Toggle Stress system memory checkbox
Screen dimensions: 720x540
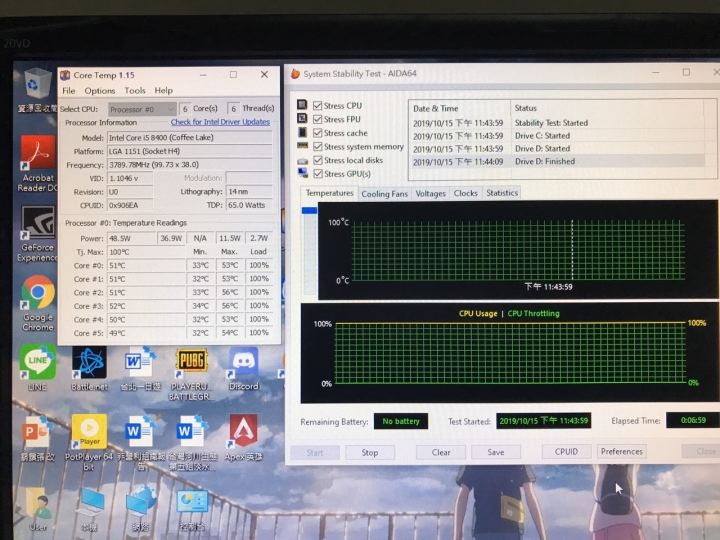(317, 146)
